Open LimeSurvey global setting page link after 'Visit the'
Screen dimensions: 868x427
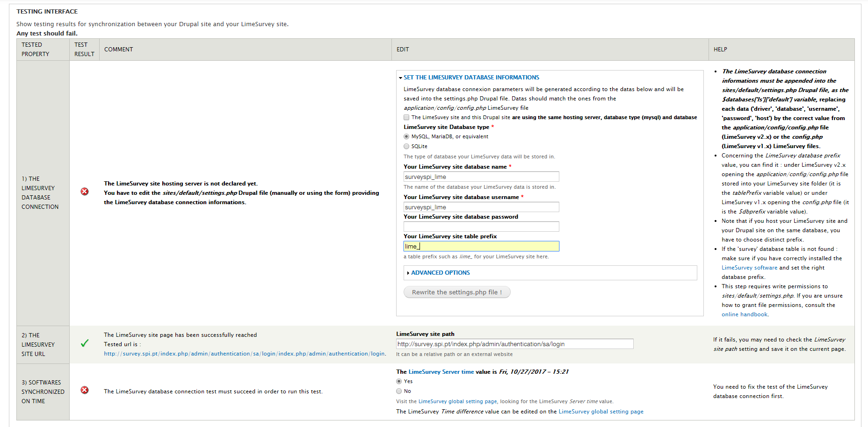(x=457, y=401)
